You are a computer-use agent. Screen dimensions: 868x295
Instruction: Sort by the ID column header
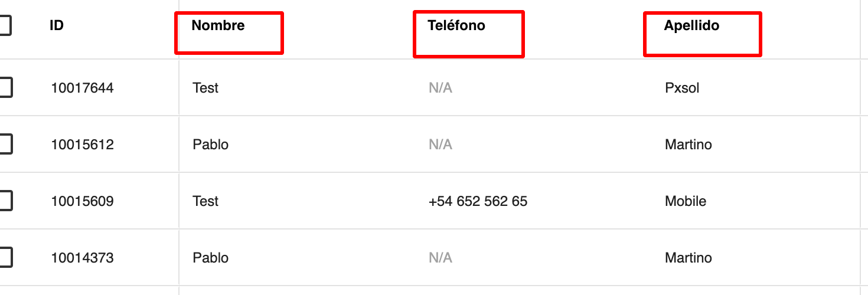57,26
